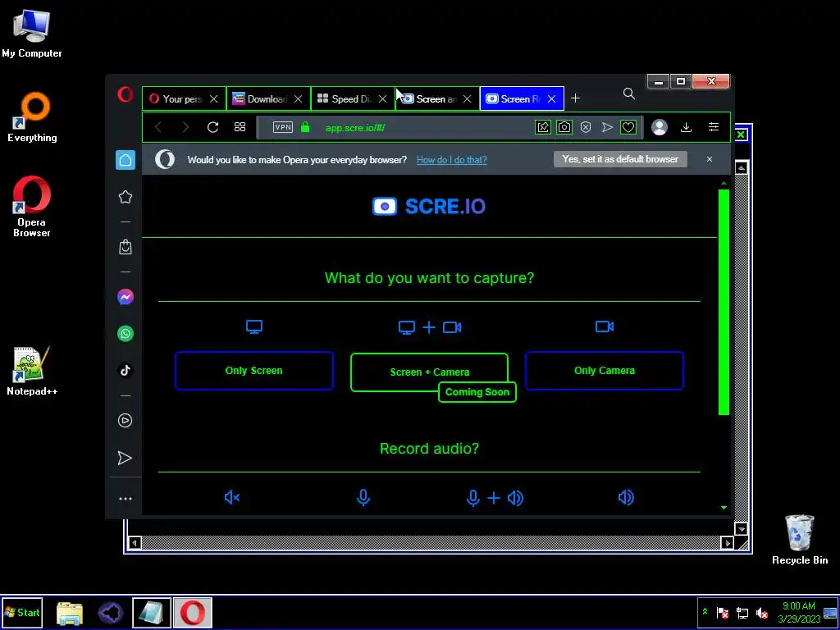
Task: Bookmark page with heart icon
Action: coord(628,127)
